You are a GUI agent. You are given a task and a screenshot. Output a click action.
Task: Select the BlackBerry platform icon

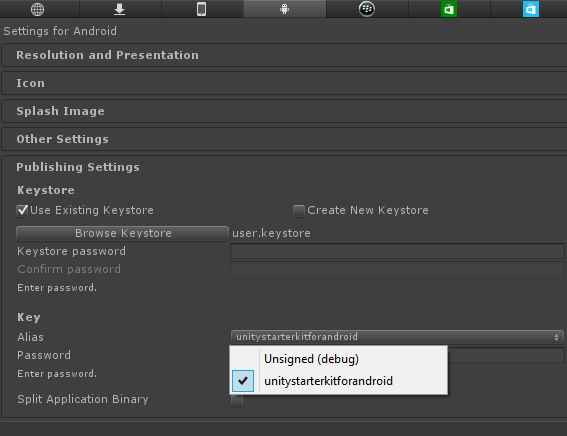tap(367, 9)
